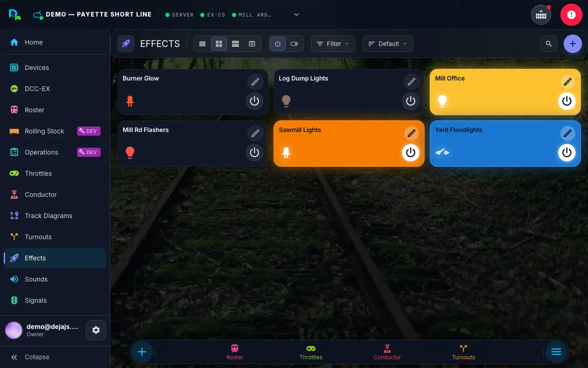Select the list view layout icon
The height and width of the screenshot is (368, 588).
pos(202,44)
